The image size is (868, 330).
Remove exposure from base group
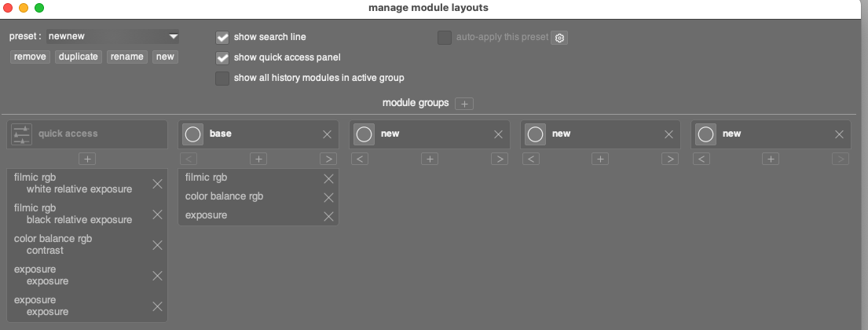point(328,216)
